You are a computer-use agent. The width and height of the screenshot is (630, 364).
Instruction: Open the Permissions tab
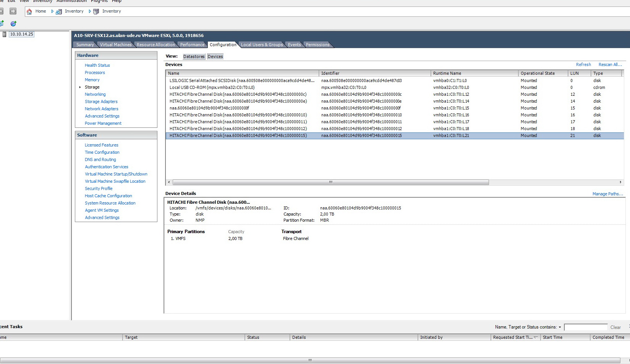(317, 45)
